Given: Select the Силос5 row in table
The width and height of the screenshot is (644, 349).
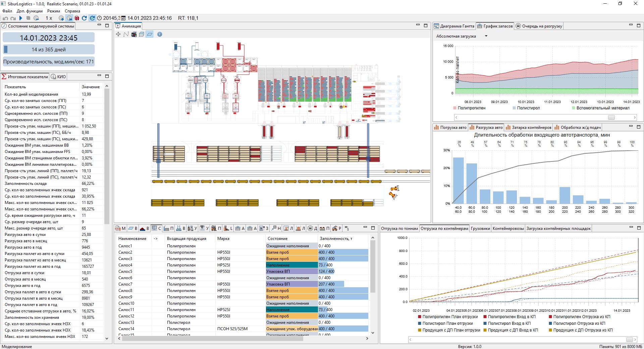Looking at the screenshot, I should (243, 271).
